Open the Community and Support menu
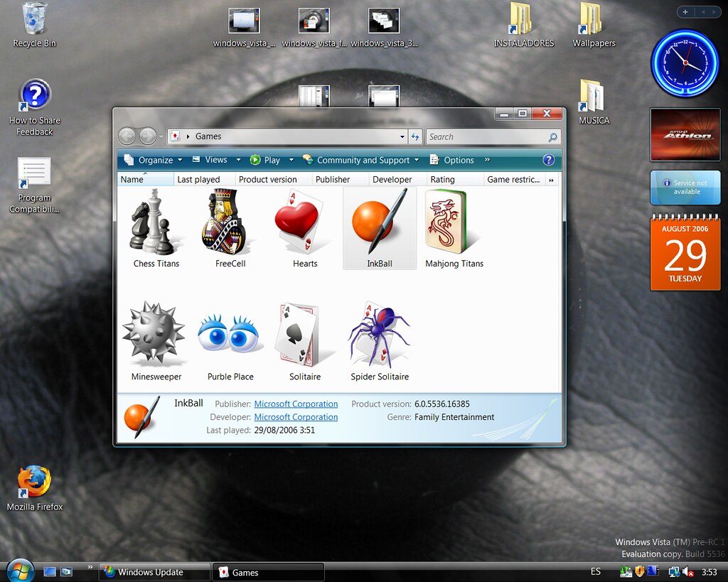This screenshot has height=582, width=728. 360,159
